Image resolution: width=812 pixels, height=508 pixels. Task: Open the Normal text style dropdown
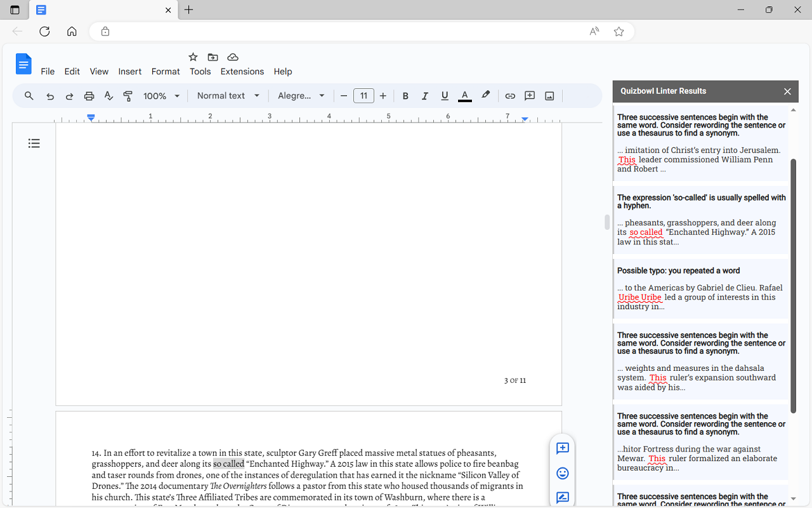(228, 96)
